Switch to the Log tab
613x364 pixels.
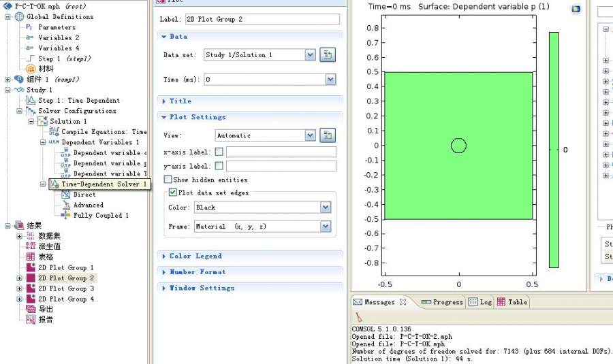(480, 302)
